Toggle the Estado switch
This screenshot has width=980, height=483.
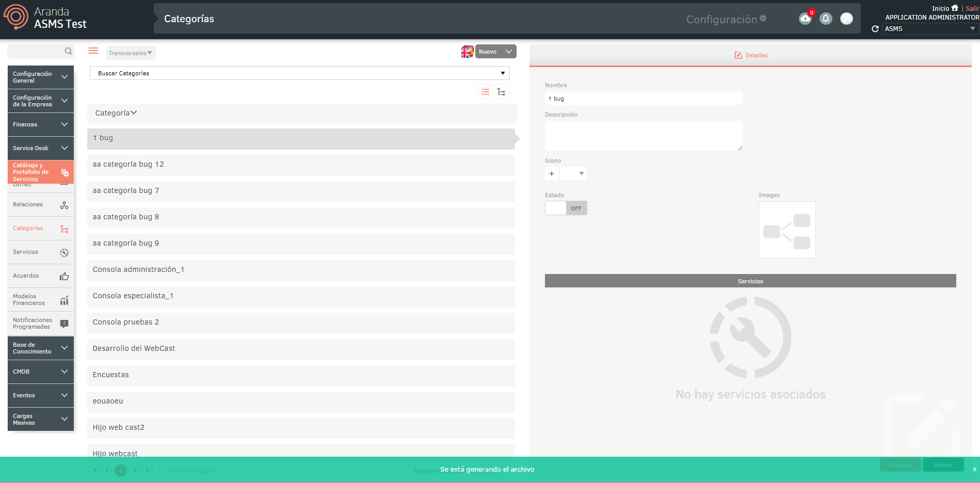pos(566,208)
